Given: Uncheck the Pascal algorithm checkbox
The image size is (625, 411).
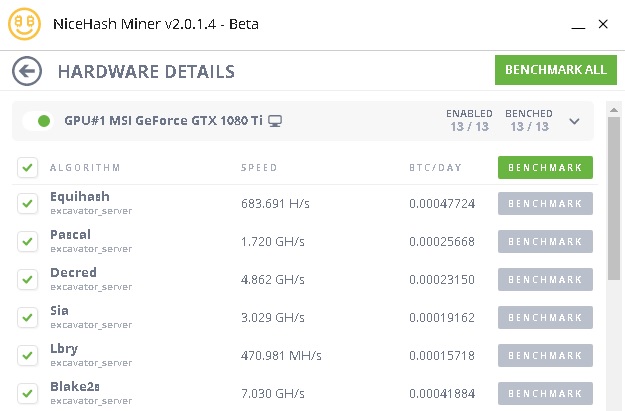Looking at the screenshot, I should (x=28, y=241).
